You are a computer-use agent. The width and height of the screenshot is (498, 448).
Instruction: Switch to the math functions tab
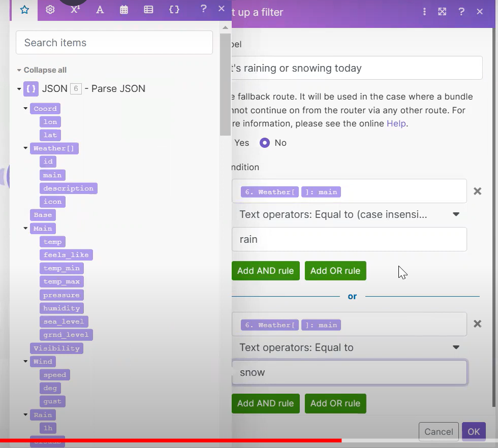tap(75, 10)
